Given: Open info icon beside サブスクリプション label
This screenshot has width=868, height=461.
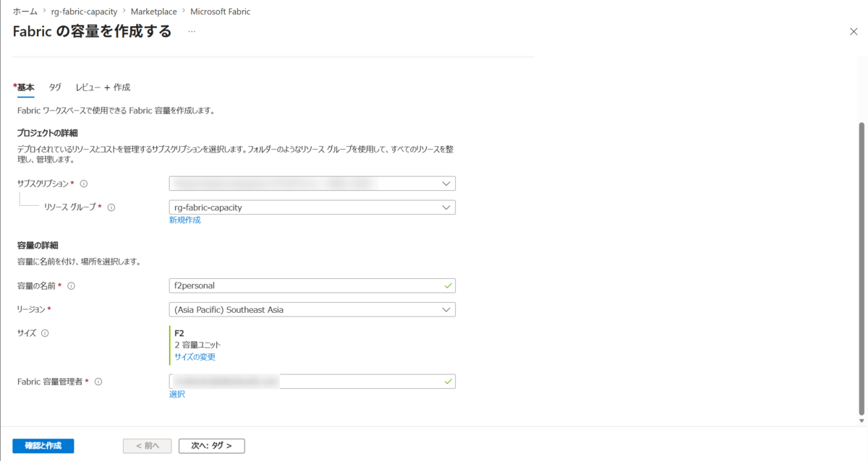Looking at the screenshot, I should pyautogui.click(x=84, y=184).
